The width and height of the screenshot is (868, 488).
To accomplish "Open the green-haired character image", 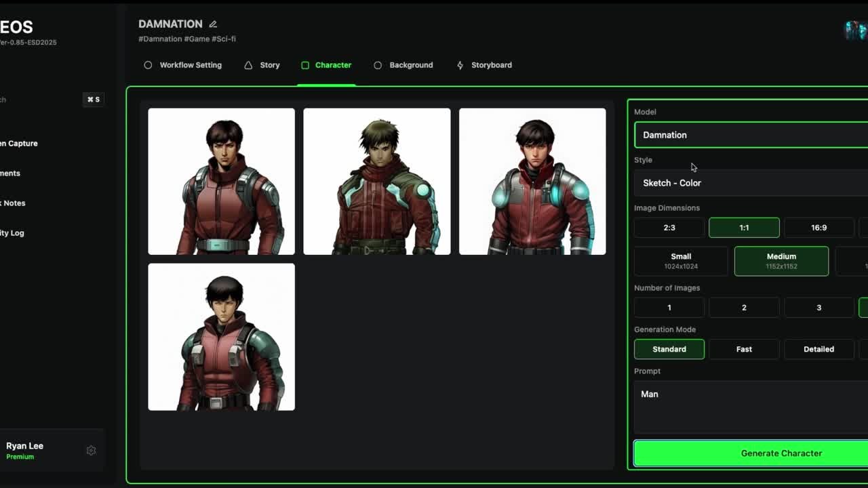I will [377, 182].
